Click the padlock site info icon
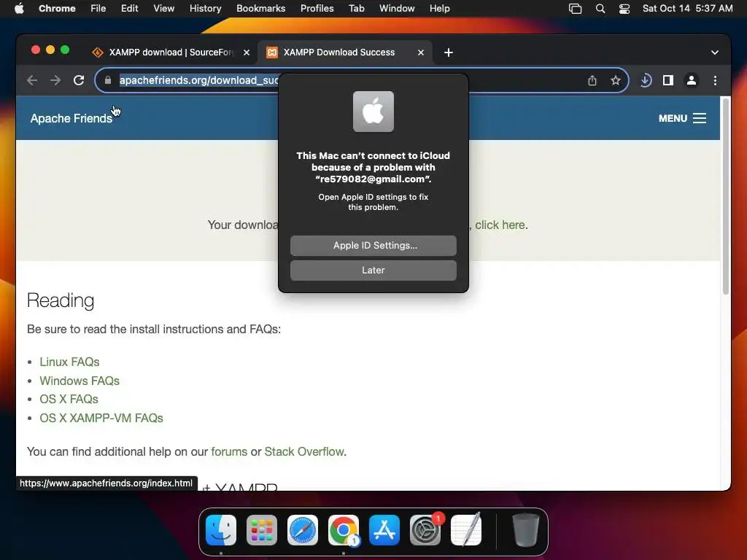 click(108, 80)
